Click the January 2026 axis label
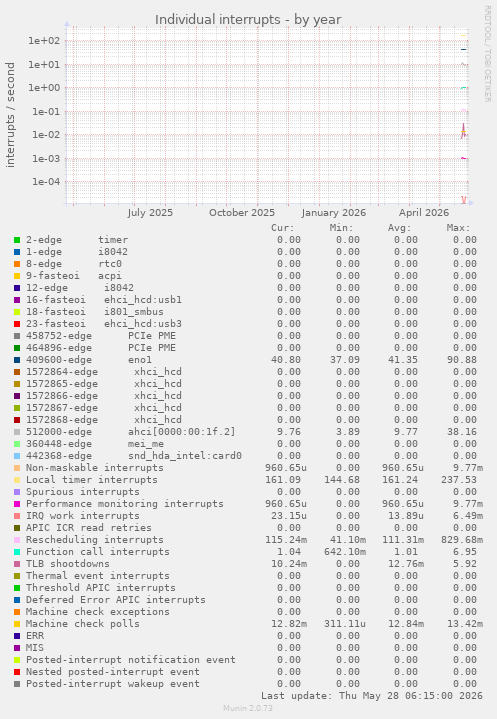 tap(334, 213)
